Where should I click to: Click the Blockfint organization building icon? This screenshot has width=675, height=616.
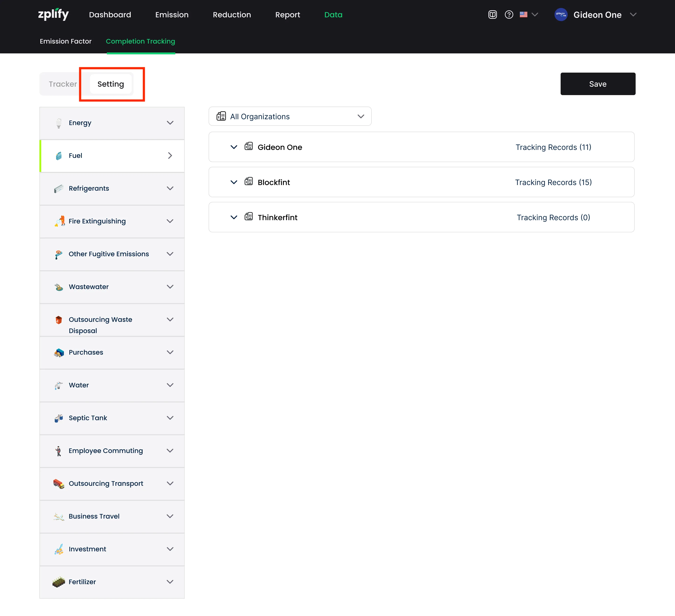(248, 182)
